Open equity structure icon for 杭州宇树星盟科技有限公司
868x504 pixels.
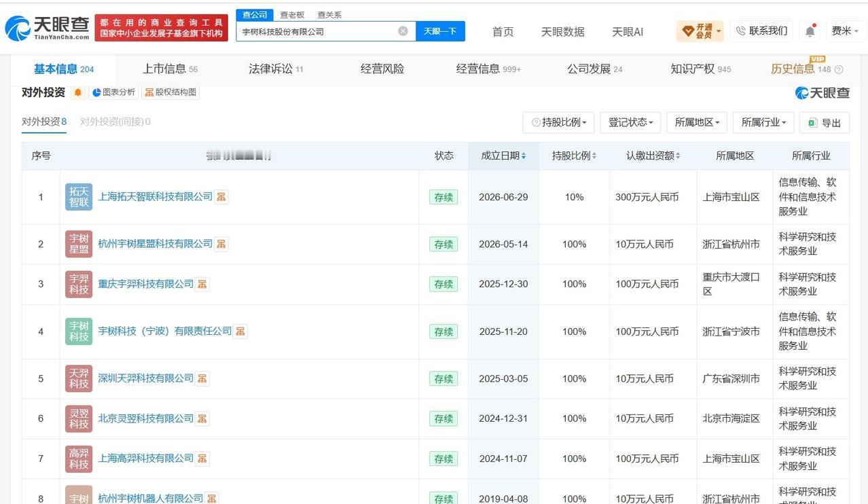click(x=221, y=244)
